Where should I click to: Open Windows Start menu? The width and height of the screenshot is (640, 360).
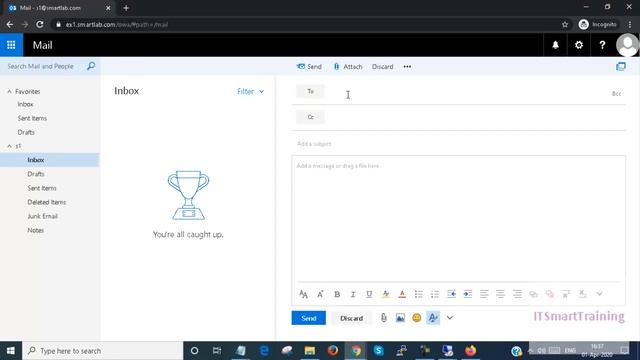11,351
